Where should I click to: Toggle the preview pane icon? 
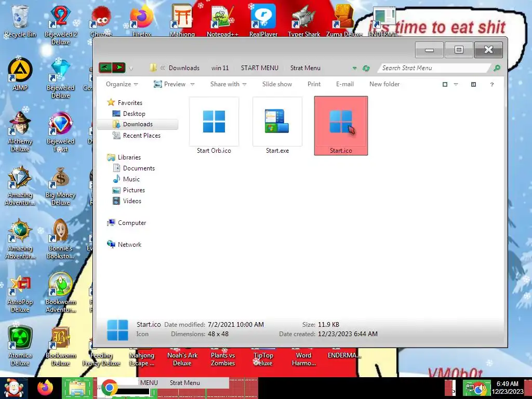(474, 85)
